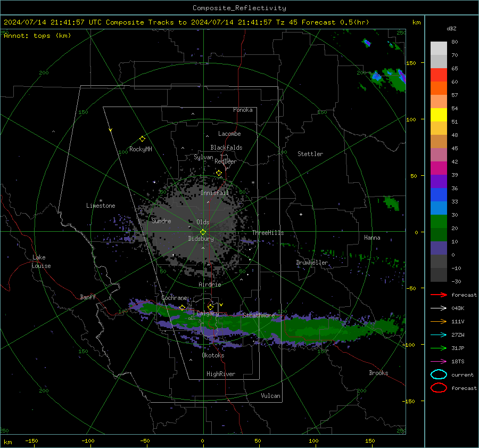Click the Sylvan label

pyautogui.click(x=203, y=157)
